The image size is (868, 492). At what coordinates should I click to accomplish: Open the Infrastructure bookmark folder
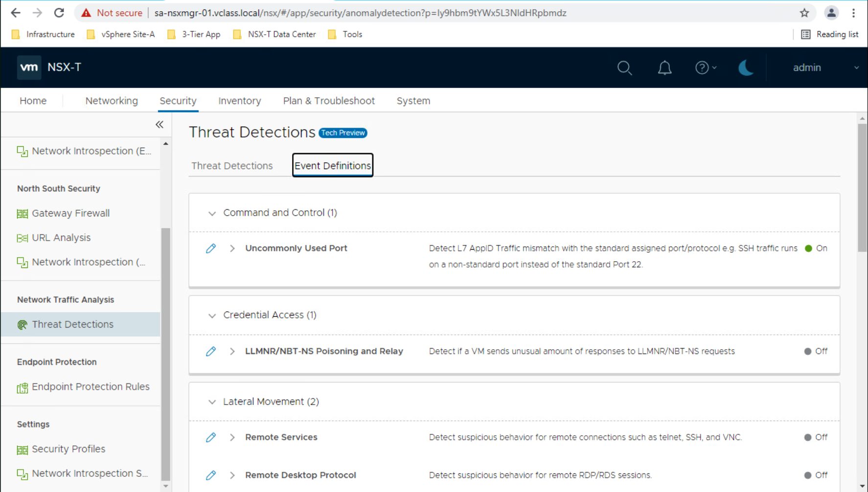pyautogui.click(x=43, y=34)
